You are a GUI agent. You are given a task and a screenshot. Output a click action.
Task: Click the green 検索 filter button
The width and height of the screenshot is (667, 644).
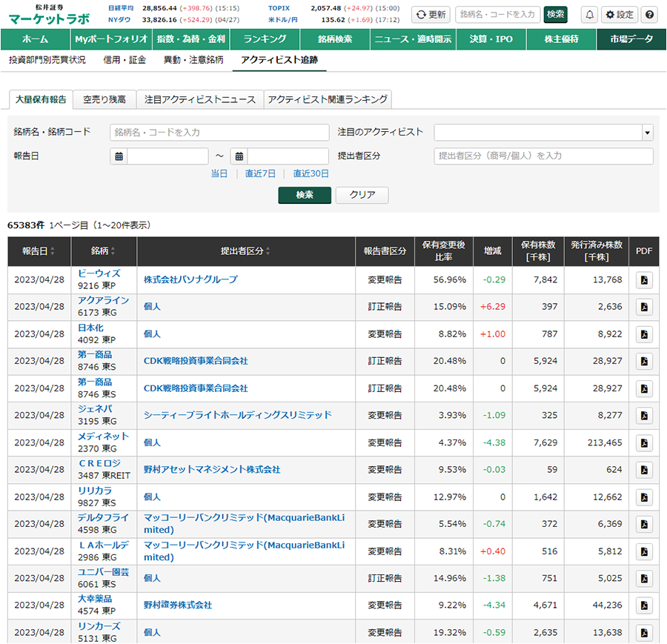305,195
